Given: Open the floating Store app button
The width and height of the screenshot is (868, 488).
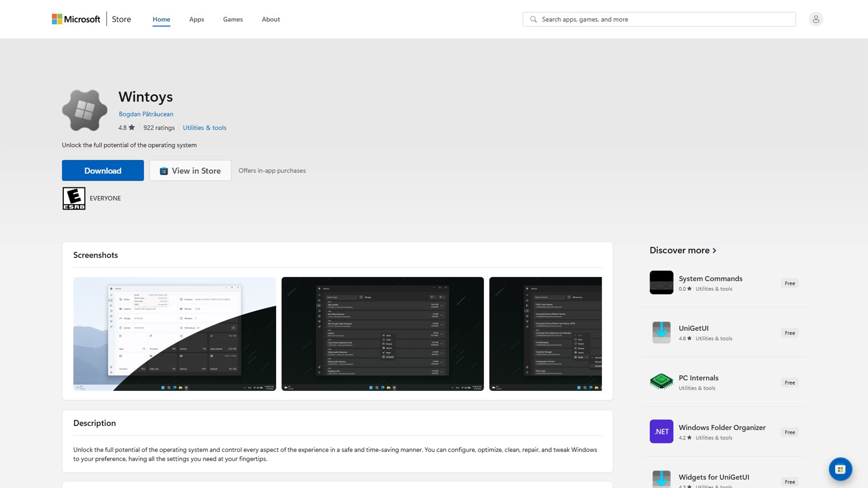Looking at the screenshot, I should pyautogui.click(x=840, y=469).
